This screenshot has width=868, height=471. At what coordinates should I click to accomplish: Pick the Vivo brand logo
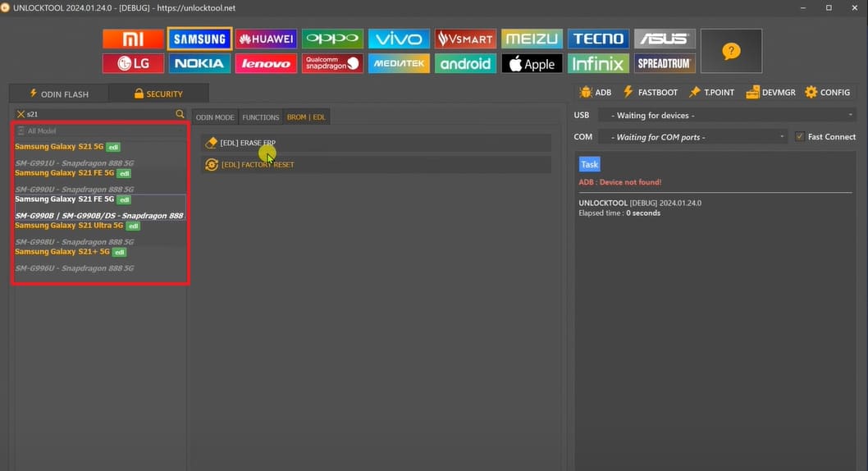pos(399,39)
